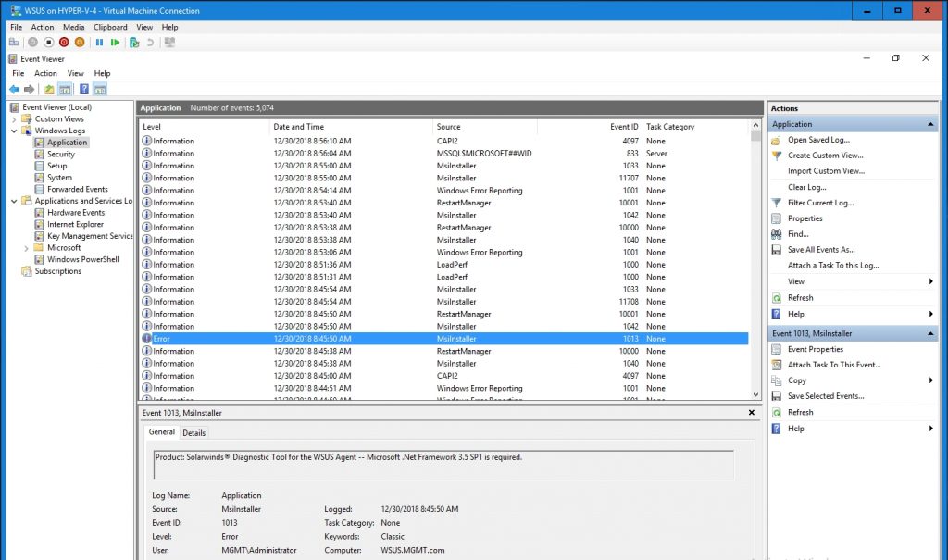Viewport: 948px width, 560px height.
Task: Click Clear Log... action
Action: coord(806,187)
